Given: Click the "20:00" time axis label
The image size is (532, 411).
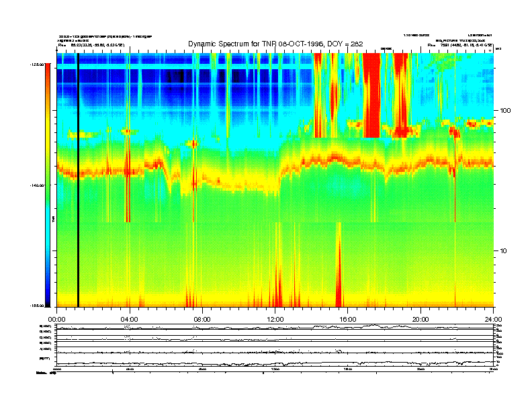Looking at the screenshot, I should click(420, 320).
